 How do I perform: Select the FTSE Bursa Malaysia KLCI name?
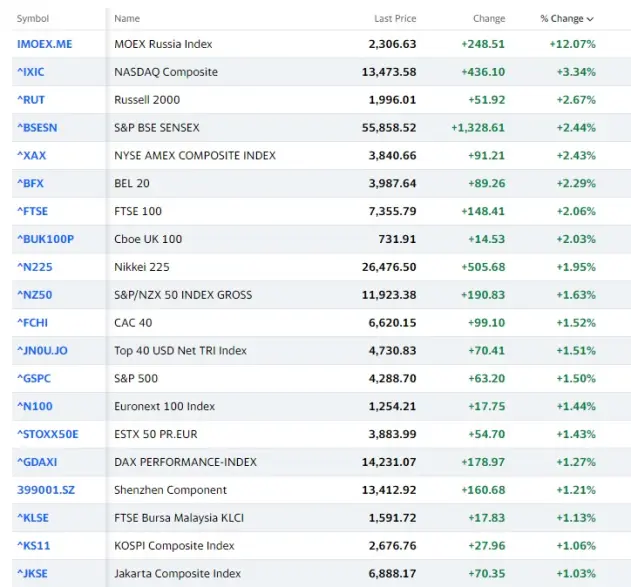pos(179,517)
